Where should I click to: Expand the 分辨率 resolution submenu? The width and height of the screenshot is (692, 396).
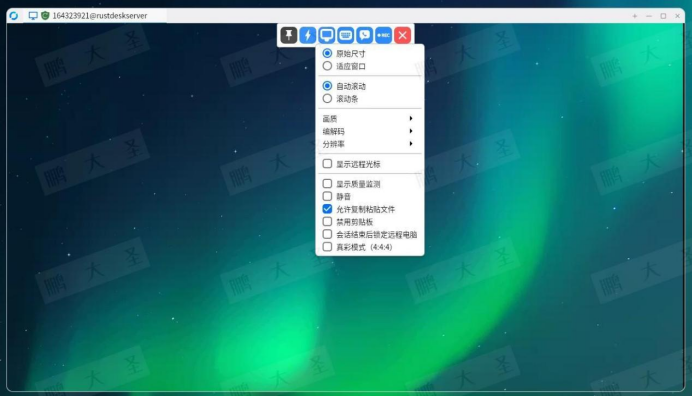[370, 144]
